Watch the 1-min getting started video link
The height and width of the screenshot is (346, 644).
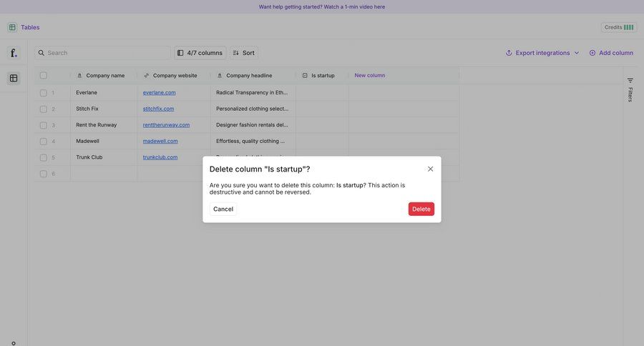[x=321, y=7]
